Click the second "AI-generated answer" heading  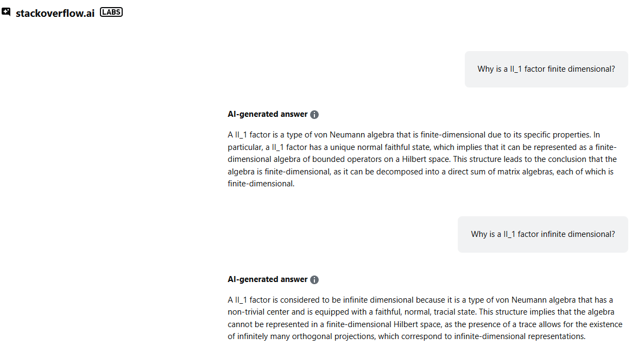click(268, 280)
